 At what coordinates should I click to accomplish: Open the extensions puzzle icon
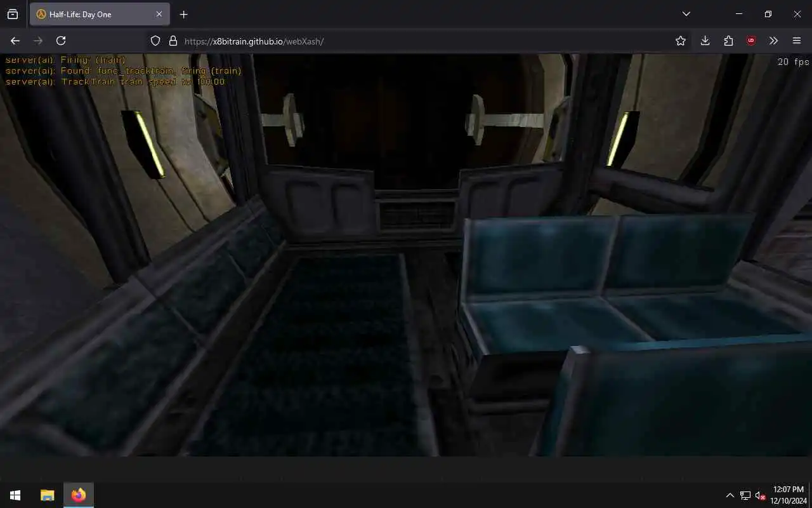pos(728,41)
